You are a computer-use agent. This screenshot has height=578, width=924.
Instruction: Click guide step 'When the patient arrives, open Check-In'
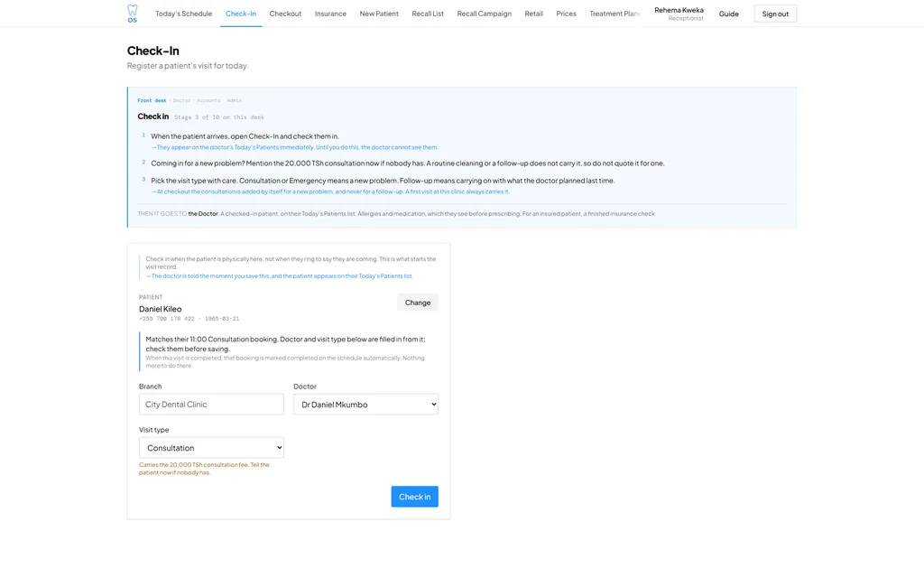pyautogui.click(x=245, y=136)
